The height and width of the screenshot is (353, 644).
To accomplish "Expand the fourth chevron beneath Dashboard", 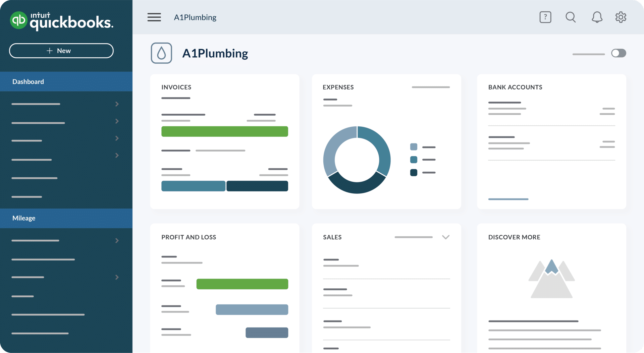I will click(x=117, y=155).
